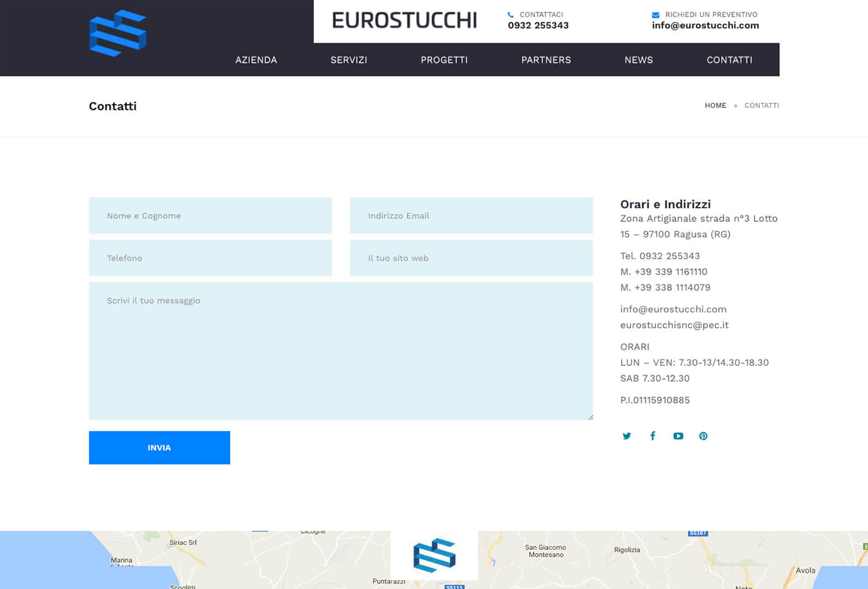Click RICHIEDI UN PREVENTIVO label in header
This screenshot has width=868, height=589.
711,14
